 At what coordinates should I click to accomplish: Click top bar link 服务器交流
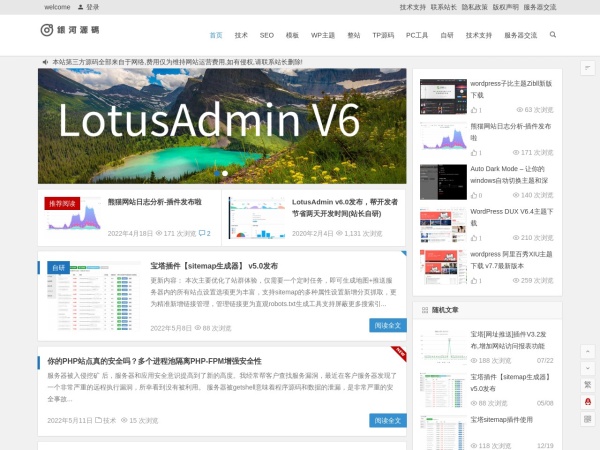[540, 7]
